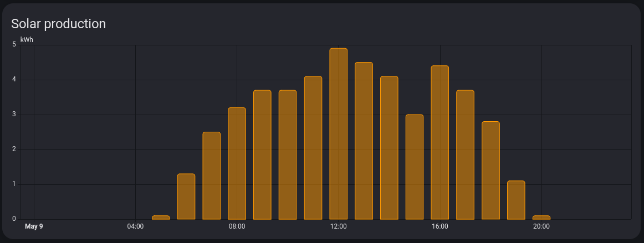Click the kWh unit label
This screenshot has width=644, height=243.
27,40
